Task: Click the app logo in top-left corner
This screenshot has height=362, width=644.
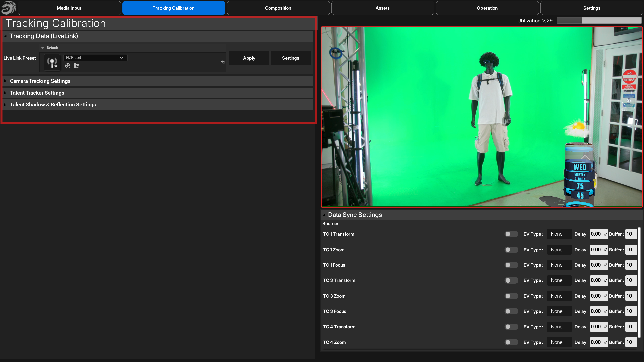Action: click(x=9, y=8)
